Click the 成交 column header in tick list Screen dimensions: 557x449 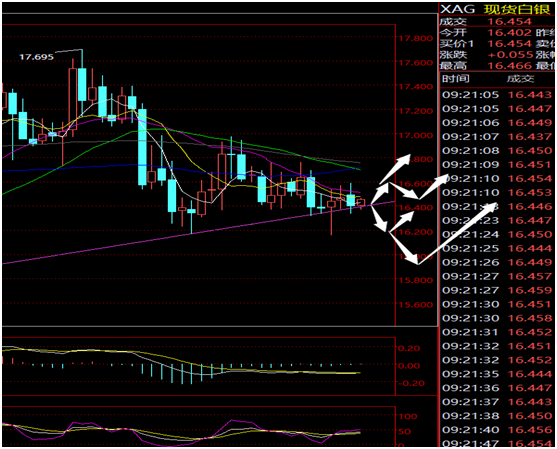(521, 79)
